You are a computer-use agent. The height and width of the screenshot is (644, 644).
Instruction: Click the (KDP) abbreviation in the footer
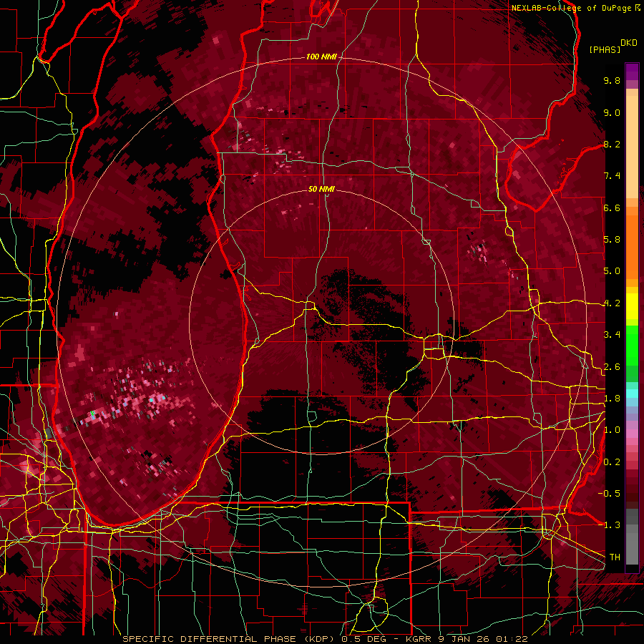319,639
